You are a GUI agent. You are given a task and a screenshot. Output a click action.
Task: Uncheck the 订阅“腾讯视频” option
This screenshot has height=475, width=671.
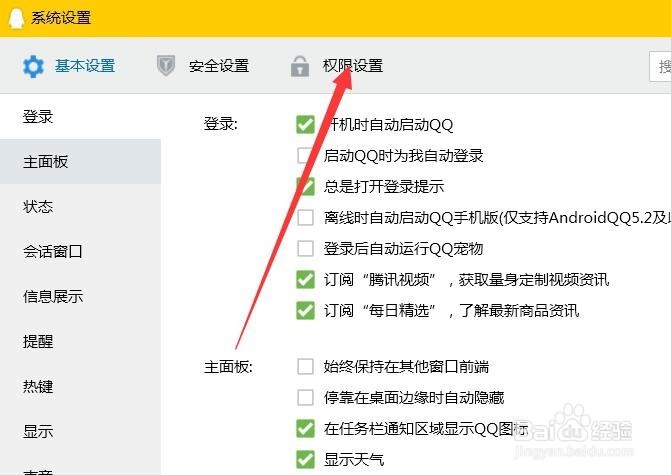tap(305, 279)
